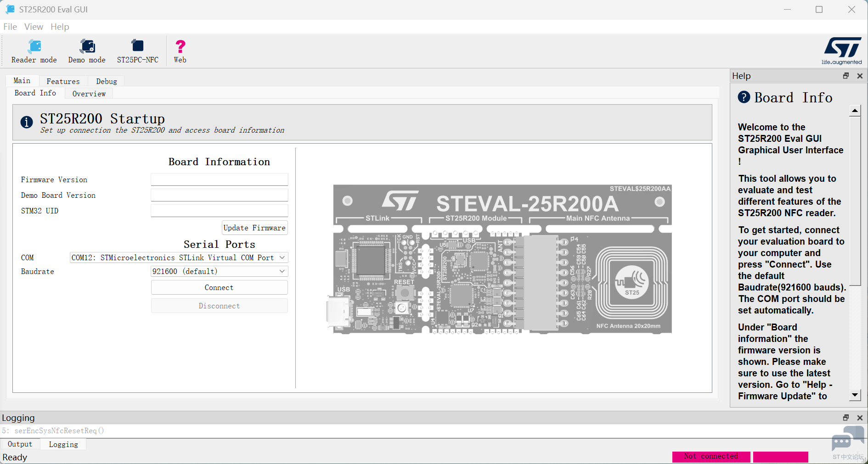Viewport: 868px width, 464px height.
Task: Switch to Reader mode
Action: click(x=34, y=51)
